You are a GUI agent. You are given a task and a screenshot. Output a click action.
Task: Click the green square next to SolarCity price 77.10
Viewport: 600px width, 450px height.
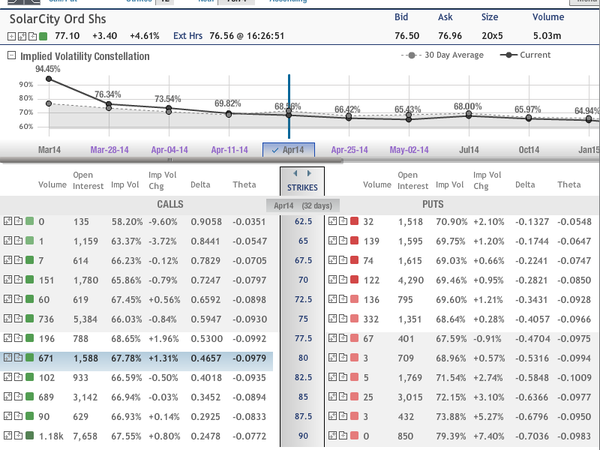(43, 36)
